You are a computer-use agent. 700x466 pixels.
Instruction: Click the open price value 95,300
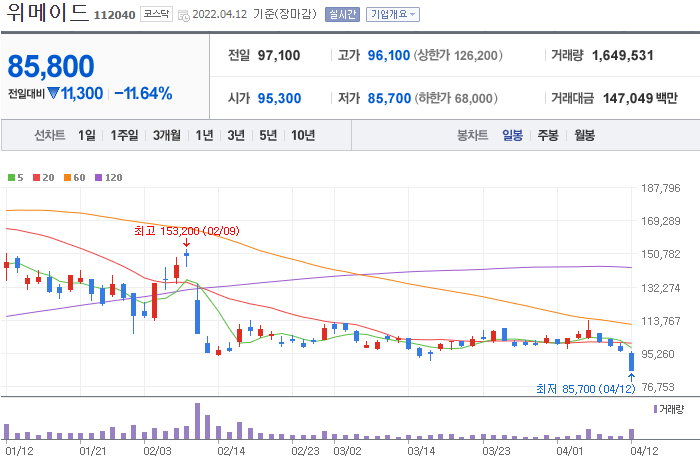click(x=279, y=98)
